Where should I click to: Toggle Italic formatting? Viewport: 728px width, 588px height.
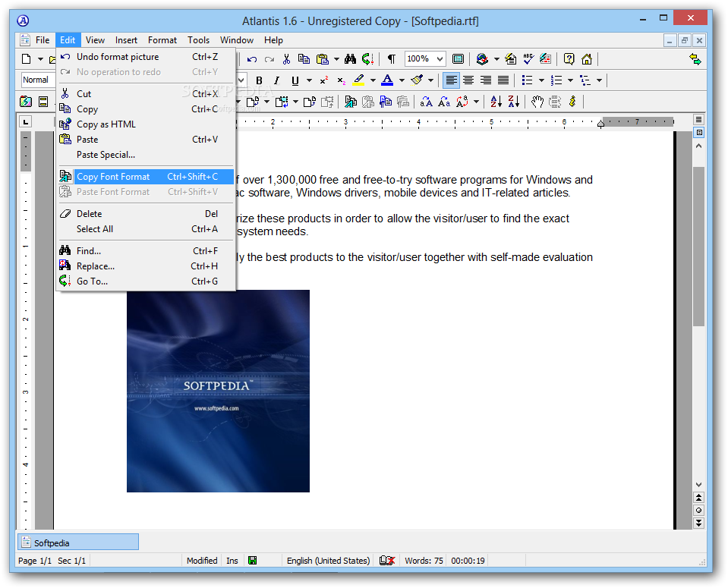[x=277, y=80]
